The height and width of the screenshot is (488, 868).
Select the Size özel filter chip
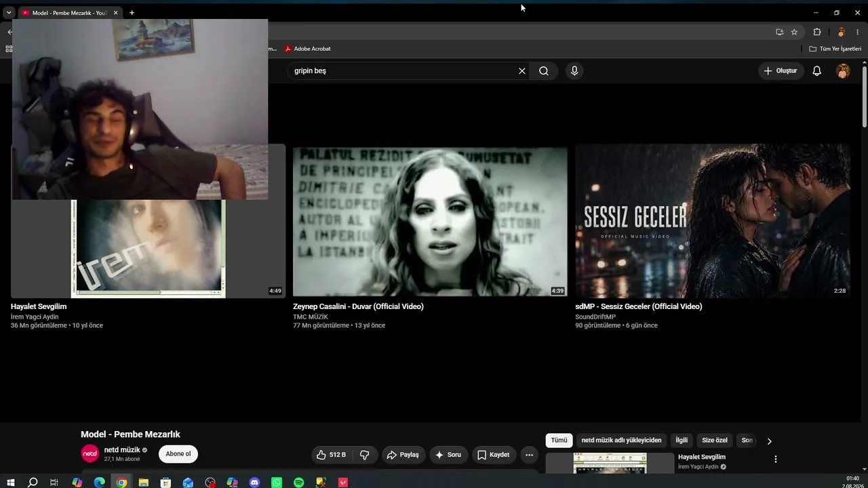[715, 441]
